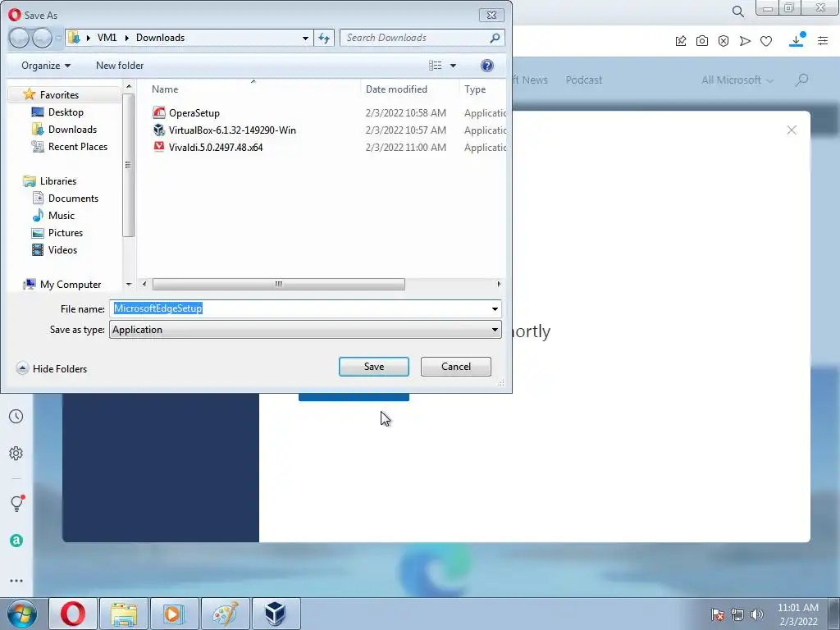This screenshot has width=840, height=630.
Task: Click the Forward navigation button in dialog
Action: click(42, 38)
